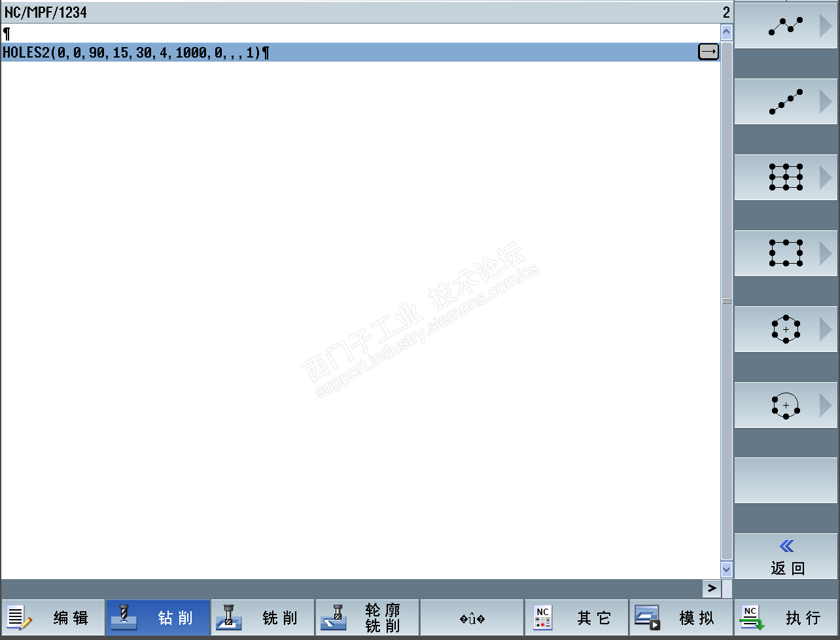The width and height of the screenshot is (840, 640).
Task: Open the 轮廓铣削 contour milling softkey
Action: [367, 618]
